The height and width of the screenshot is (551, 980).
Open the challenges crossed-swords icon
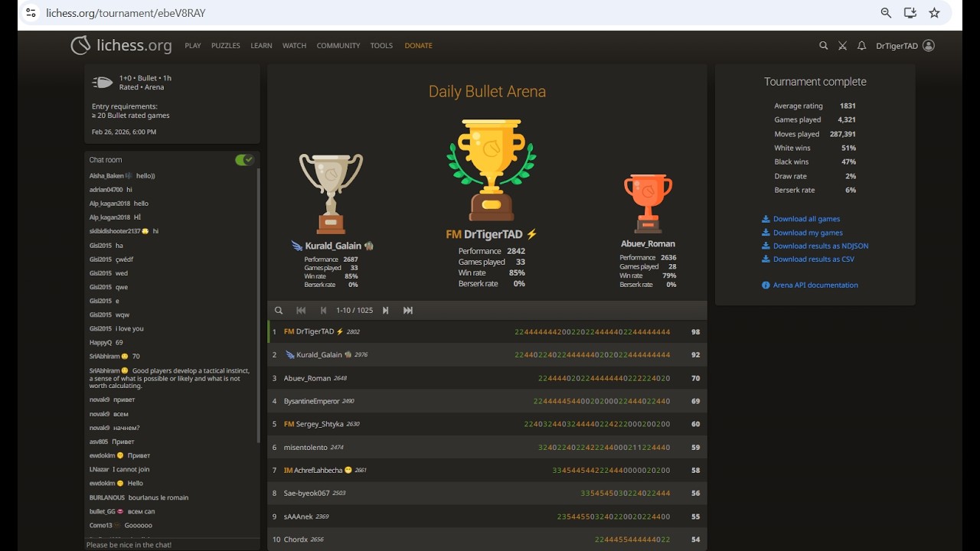(x=842, y=46)
